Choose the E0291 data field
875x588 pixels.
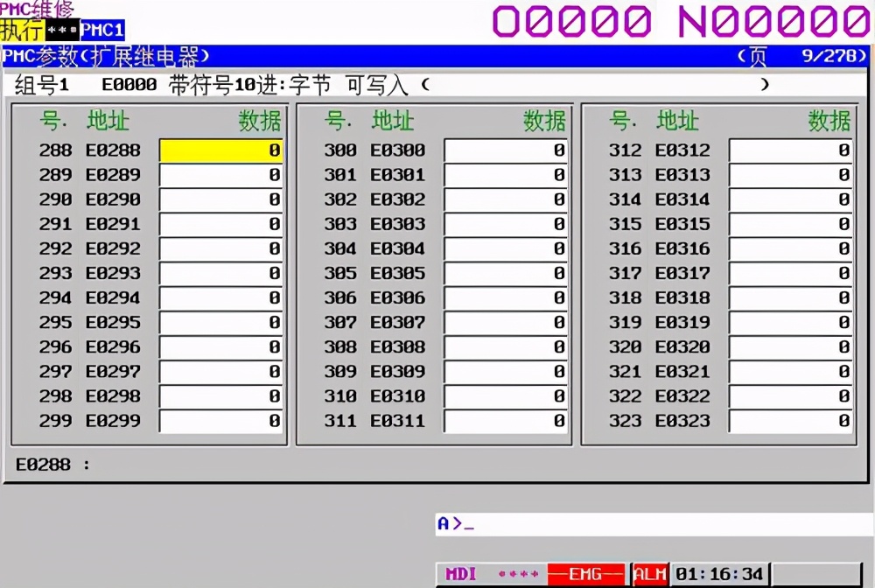[x=221, y=224]
